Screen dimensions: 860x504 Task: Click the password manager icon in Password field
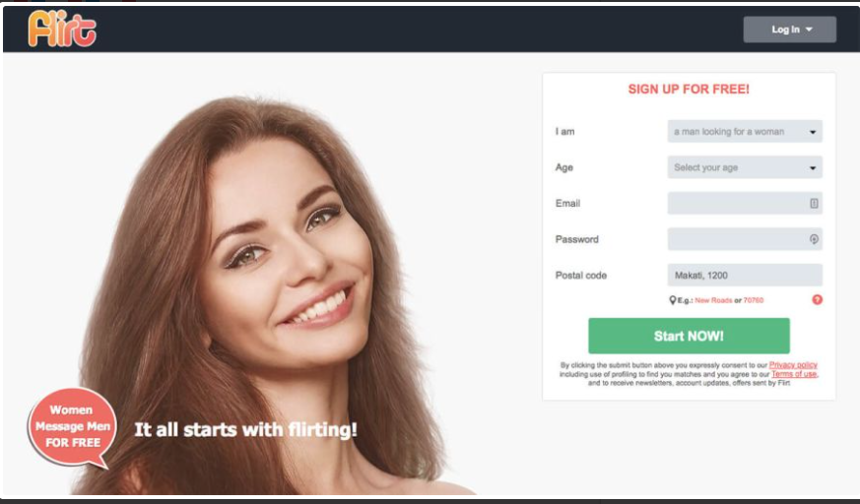click(814, 239)
